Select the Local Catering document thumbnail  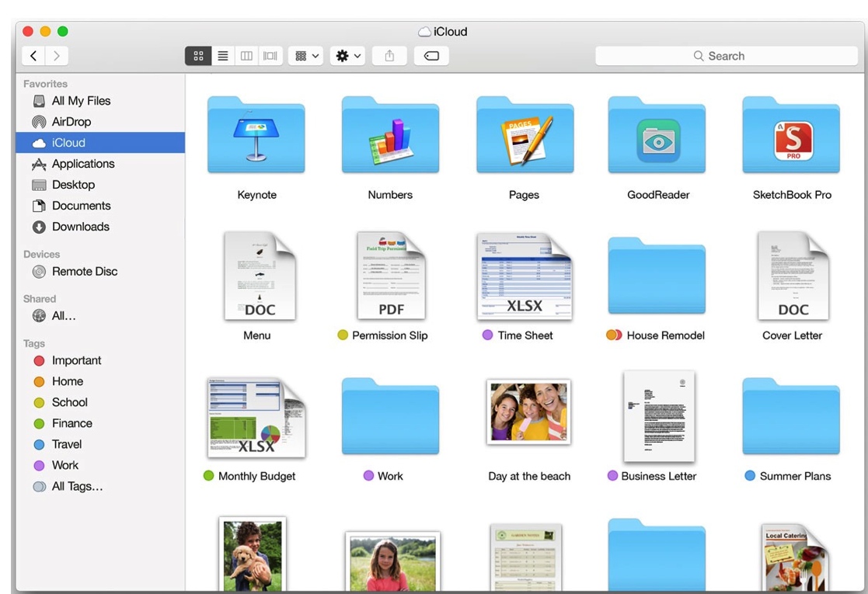[795, 558]
